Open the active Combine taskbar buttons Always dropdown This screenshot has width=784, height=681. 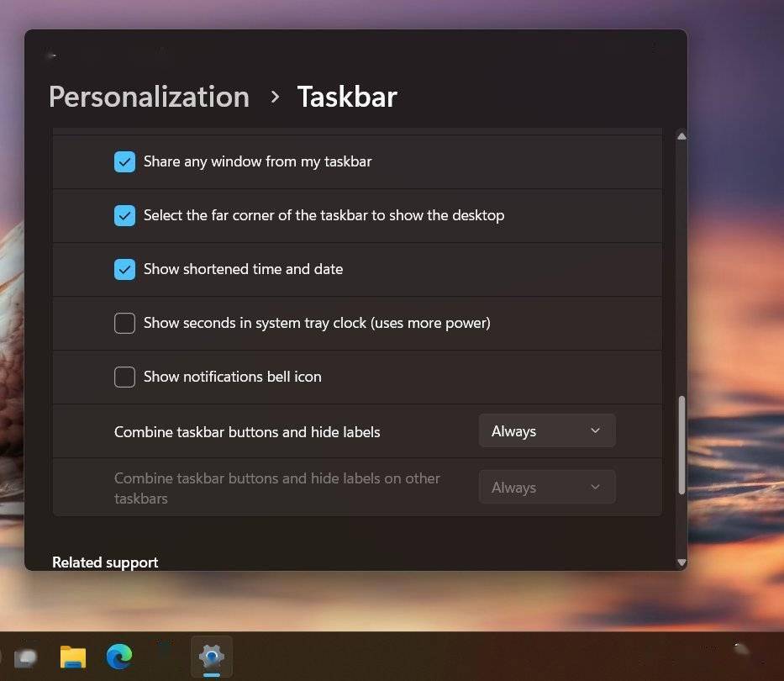547,430
